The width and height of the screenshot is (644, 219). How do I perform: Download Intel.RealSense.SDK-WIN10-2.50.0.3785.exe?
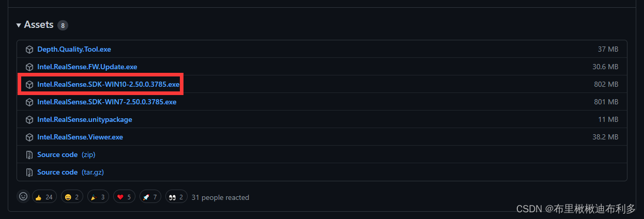[109, 84]
